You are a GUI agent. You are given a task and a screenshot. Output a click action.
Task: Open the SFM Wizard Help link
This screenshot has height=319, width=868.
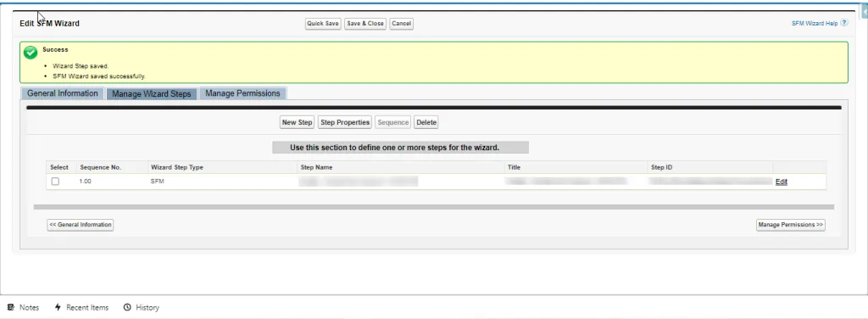[815, 23]
